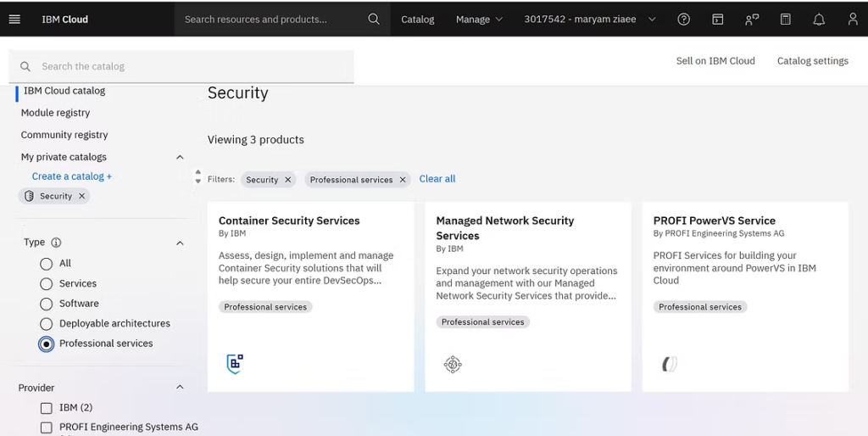
Task: Select the Services type radio button
Action: pos(47,284)
